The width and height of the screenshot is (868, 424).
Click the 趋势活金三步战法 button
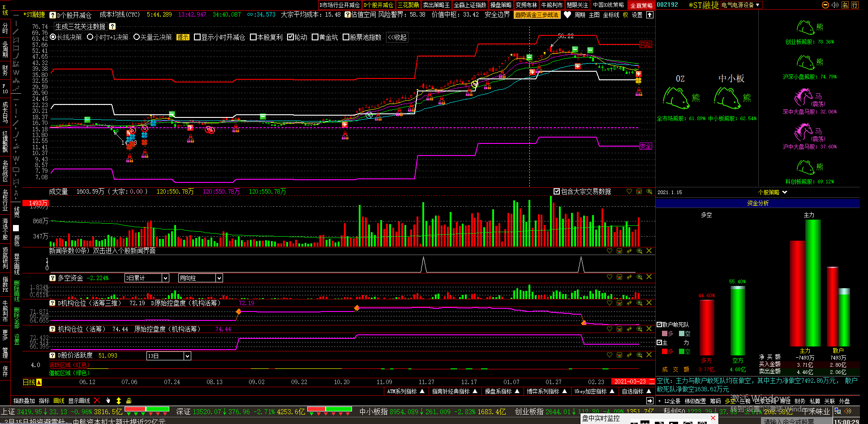(537, 15)
